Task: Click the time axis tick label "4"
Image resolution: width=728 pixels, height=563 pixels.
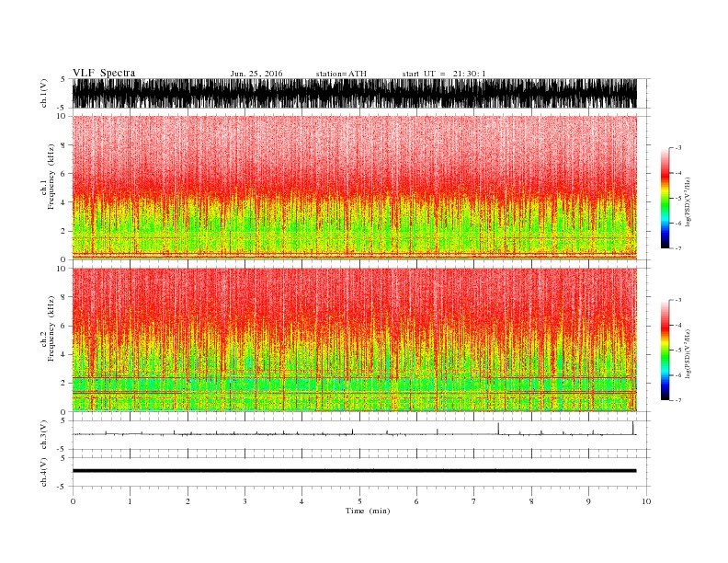Action: 302,501
